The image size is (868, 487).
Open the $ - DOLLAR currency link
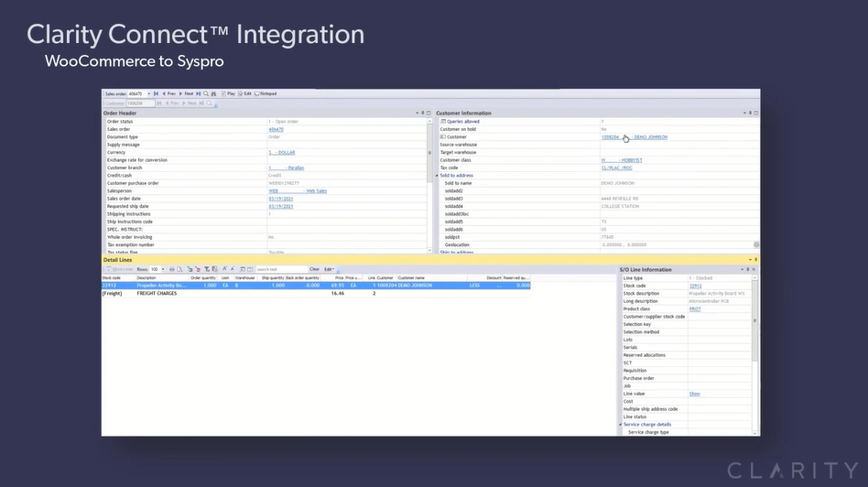(x=282, y=152)
